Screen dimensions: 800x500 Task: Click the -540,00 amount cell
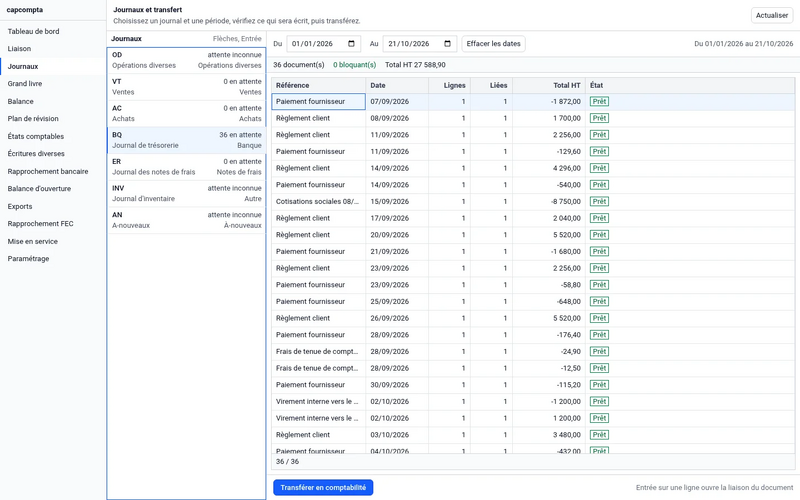(x=549, y=185)
